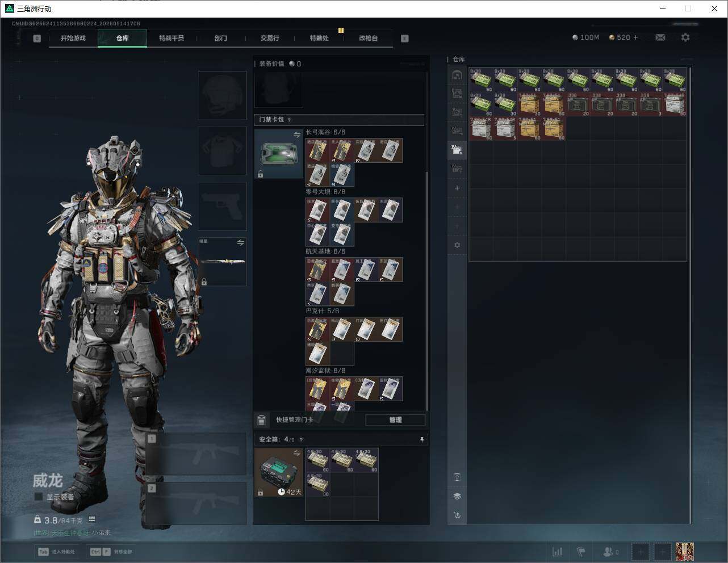
Task: Click the lock icon on the safe box
Action: pos(260,492)
